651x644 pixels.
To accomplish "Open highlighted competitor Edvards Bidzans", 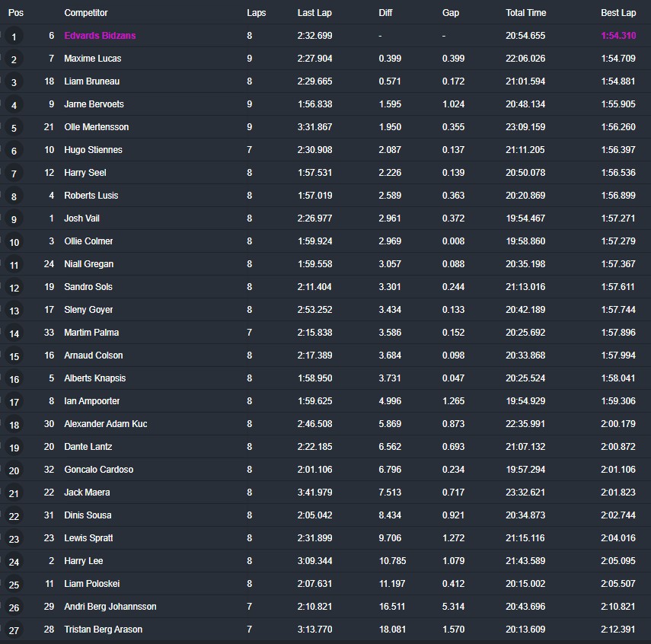I will 100,36.
